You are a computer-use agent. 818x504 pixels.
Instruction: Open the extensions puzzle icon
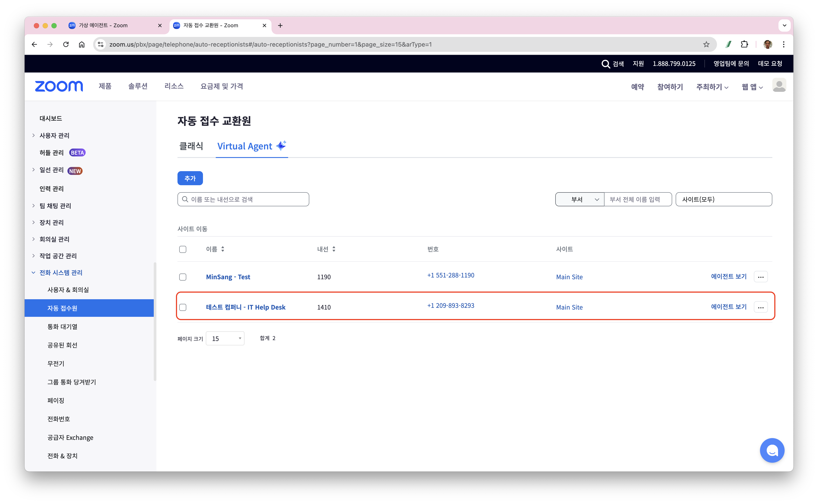click(744, 44)
